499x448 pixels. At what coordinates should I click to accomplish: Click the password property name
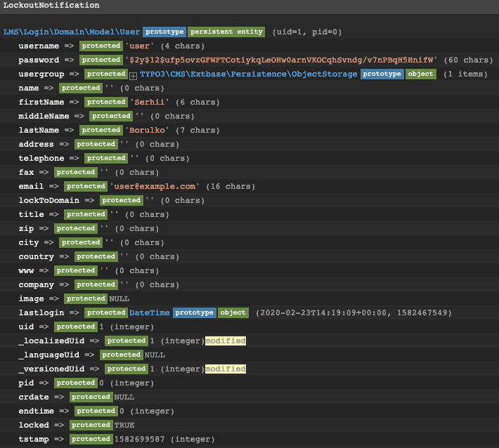[x=39, y=60]
